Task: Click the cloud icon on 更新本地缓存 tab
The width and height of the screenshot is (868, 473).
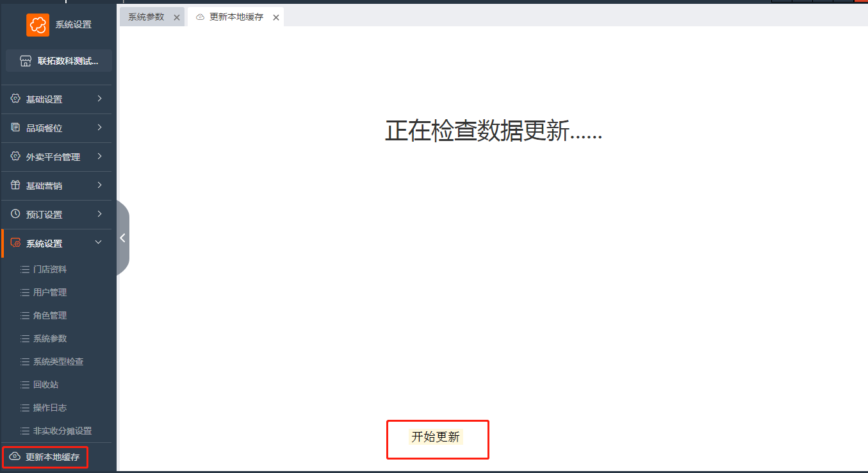Action: tap(201, 17)
